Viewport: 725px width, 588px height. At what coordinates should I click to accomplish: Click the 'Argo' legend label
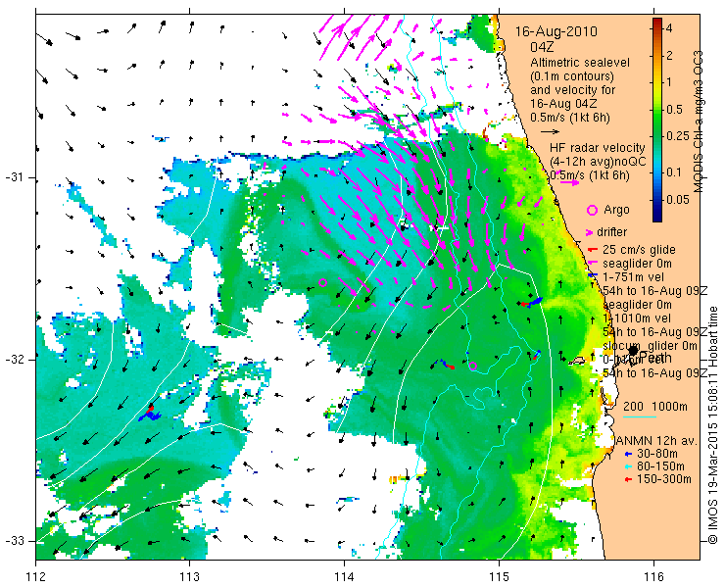[616, 210]
